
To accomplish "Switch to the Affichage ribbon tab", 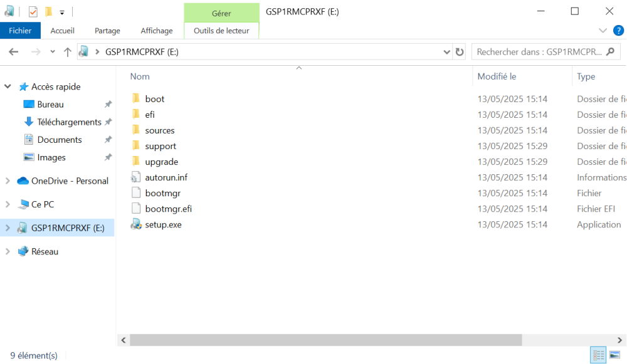I will 156,30.
